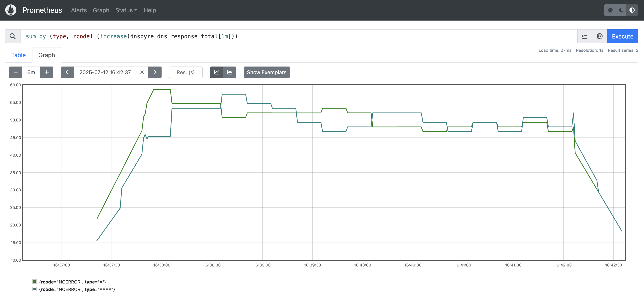The image size is (644, 296).
Task: Click the search magnifier icon
Action: [x=13, y=36]
